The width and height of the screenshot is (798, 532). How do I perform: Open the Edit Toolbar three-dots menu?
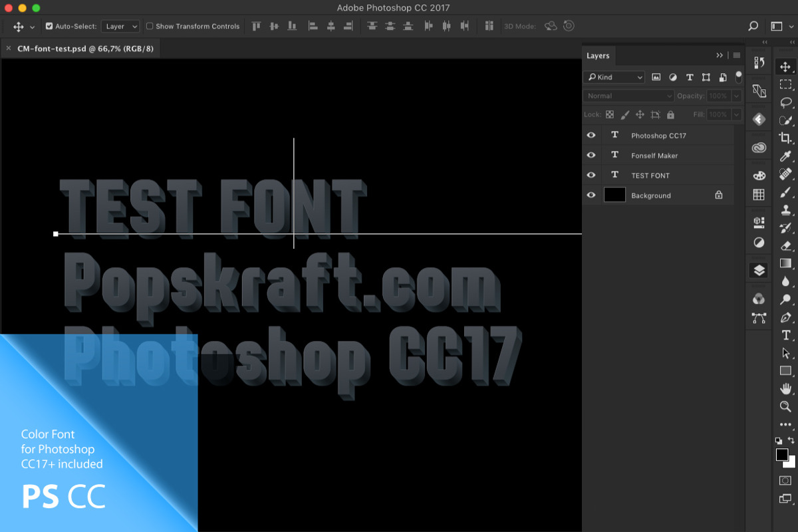(785, 424)
